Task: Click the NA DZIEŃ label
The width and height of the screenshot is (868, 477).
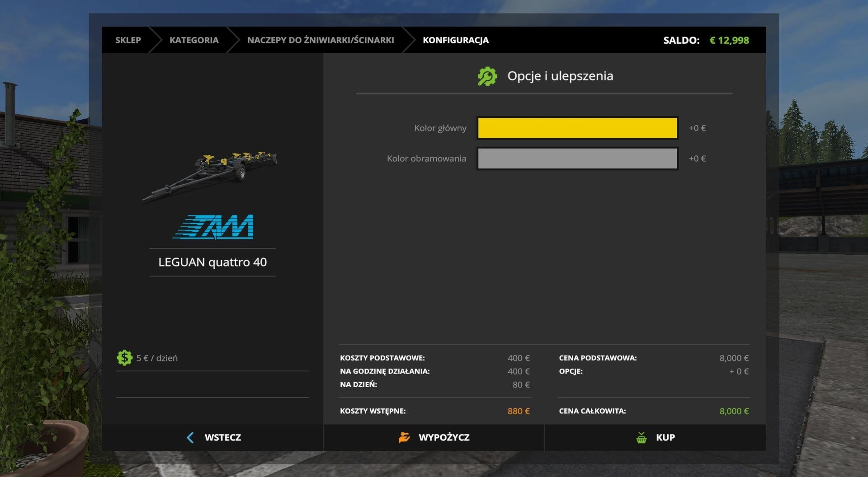Action: (359, 384)
